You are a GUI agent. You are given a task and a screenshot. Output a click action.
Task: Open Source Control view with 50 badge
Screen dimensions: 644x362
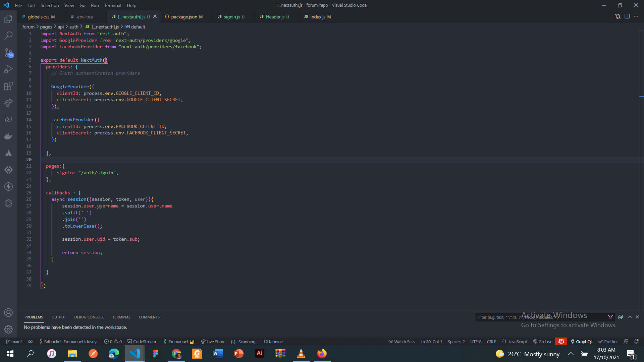click(8, 53)
